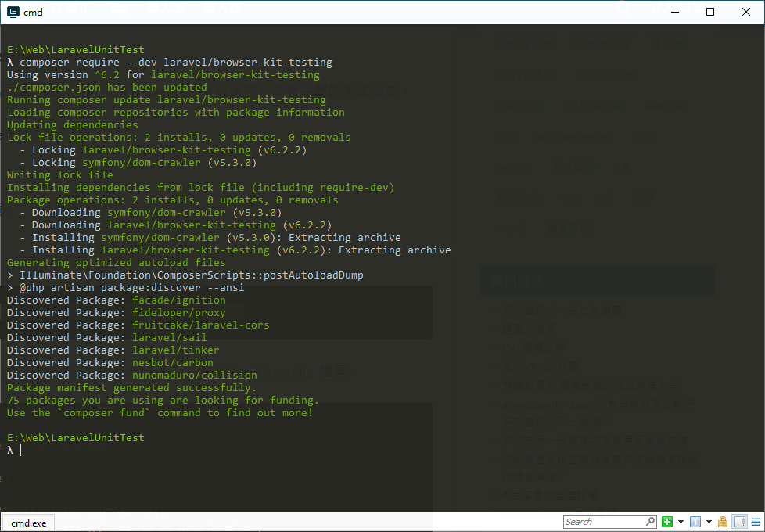Image resolution: width=765 pixels, height=532 pixels.
Task: Click the magnifier icon in Search box
Action: 650,522
